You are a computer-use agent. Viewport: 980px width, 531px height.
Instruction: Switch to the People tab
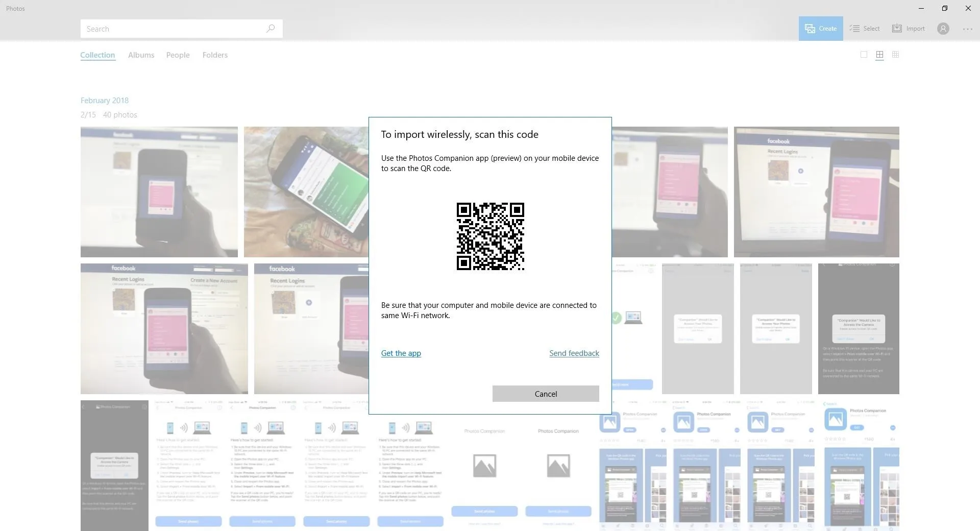(178, 55)
